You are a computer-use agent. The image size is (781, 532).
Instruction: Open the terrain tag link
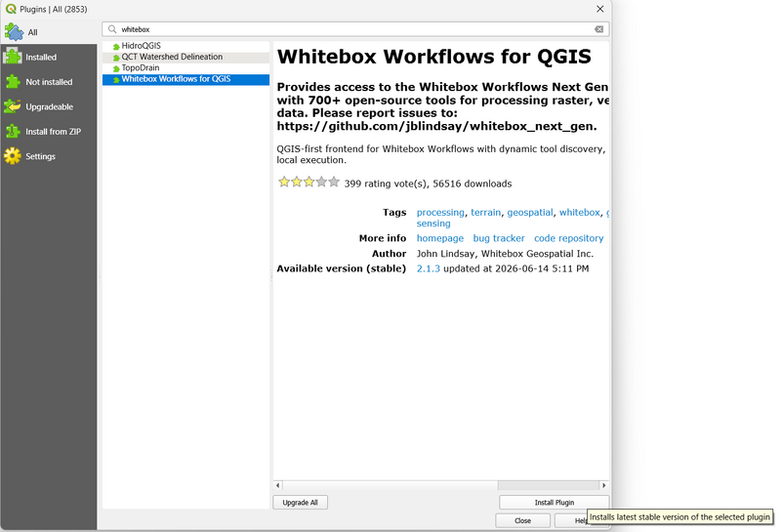click(x=485, y=212)
